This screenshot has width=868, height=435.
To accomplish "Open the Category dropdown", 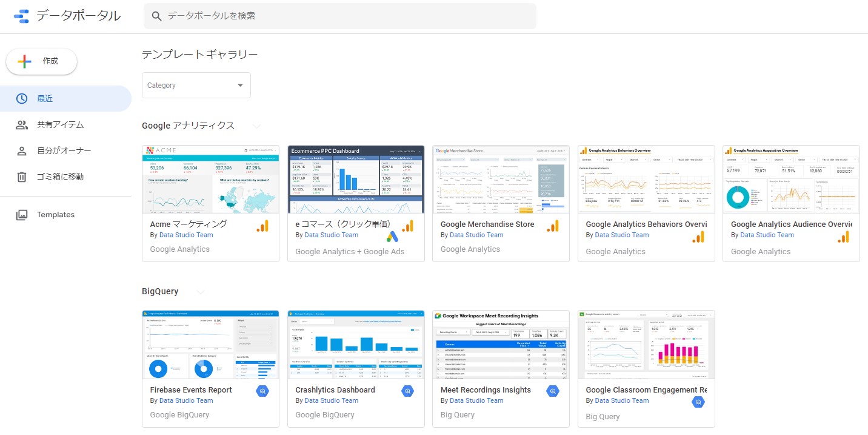I will point(196,86).
